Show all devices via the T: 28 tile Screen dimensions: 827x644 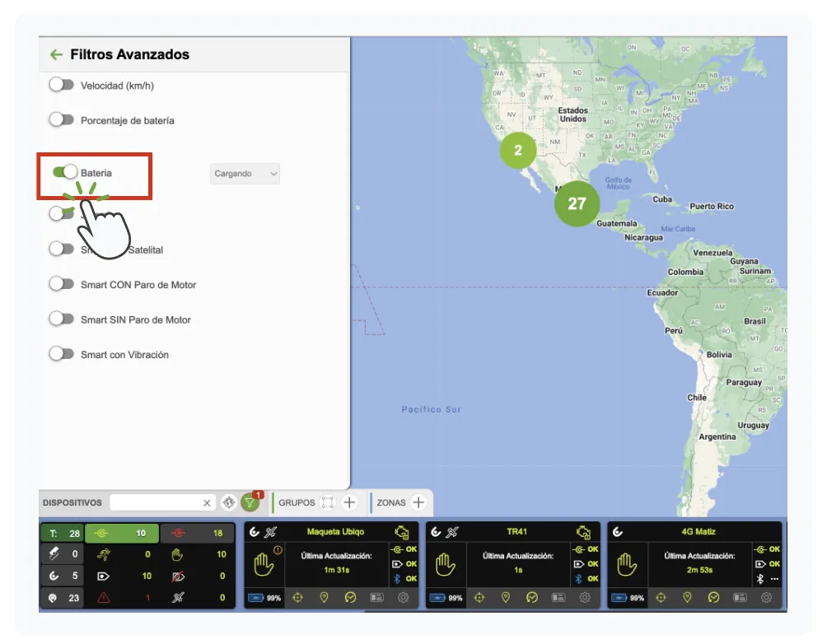coord(63,534)
